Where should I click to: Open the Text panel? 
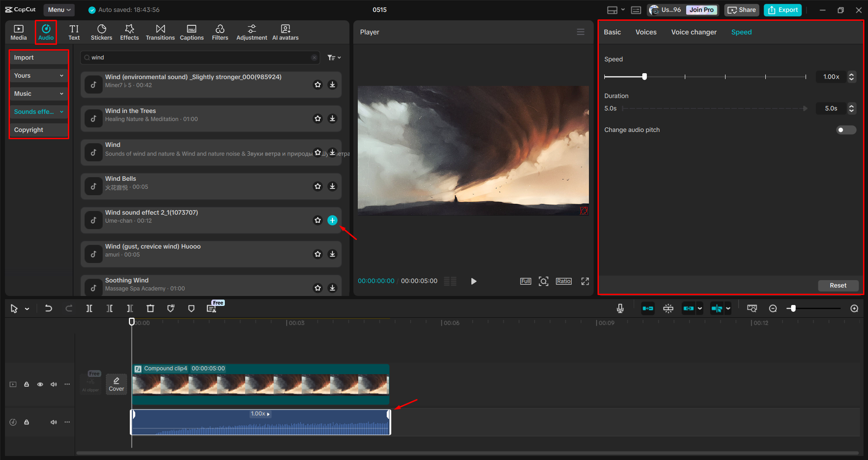coord(74,32)
